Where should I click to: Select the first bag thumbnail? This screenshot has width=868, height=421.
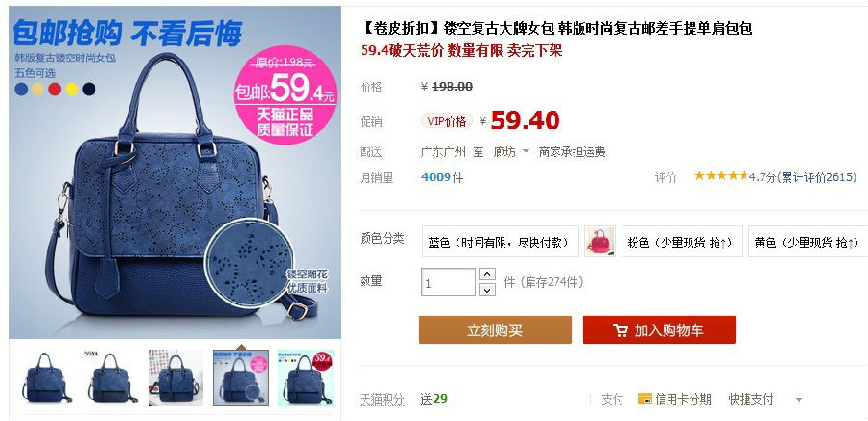click(46, 378)
